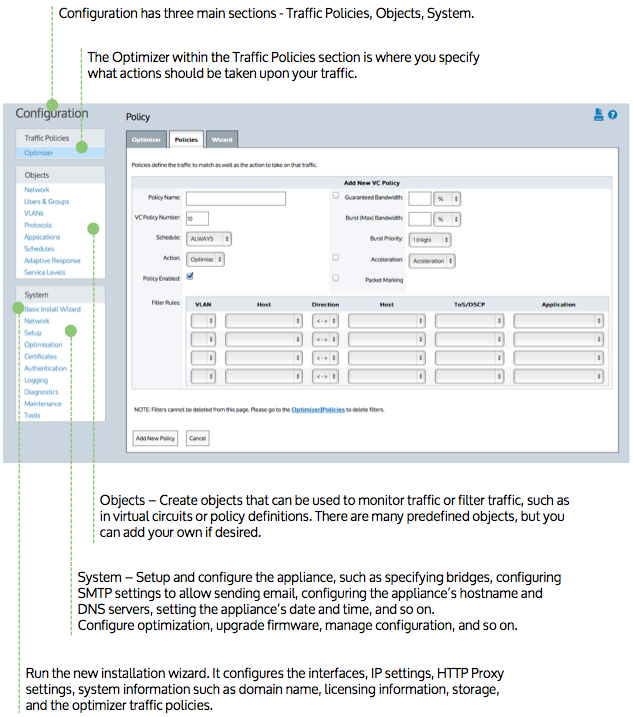Open Network under the System section
Viewport: 633px width, 717px height.
(x=37, y=321)
